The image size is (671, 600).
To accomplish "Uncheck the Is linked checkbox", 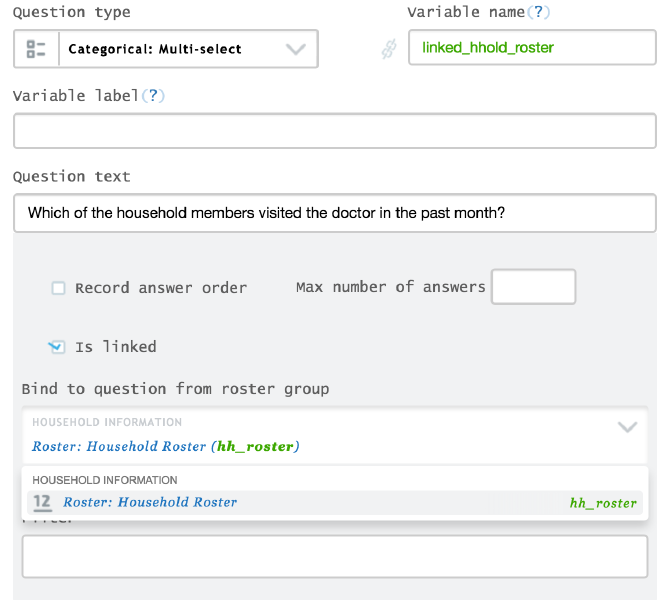I will pos(57,347).
